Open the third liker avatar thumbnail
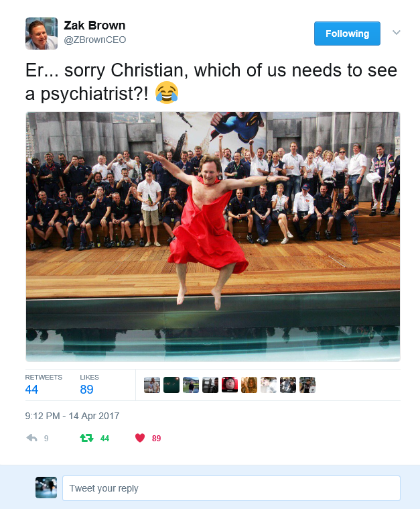 pos(191,385)
